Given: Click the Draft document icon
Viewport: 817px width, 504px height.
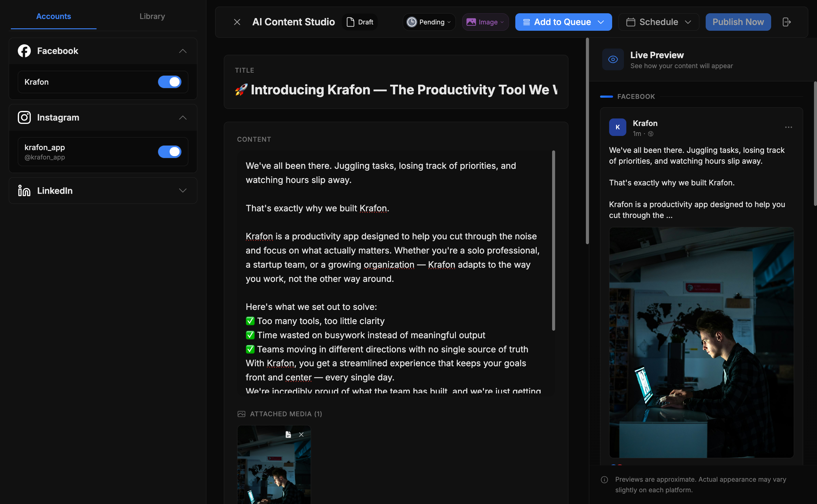Looking at the screenshot, I should pyautogui.click(x=350, y=22).
